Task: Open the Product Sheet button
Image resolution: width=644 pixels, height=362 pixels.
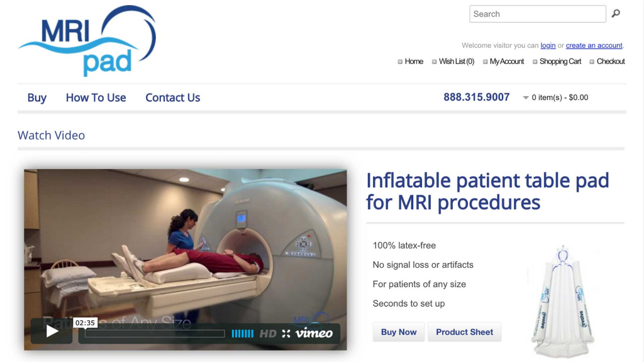Action: coord(465,332)
